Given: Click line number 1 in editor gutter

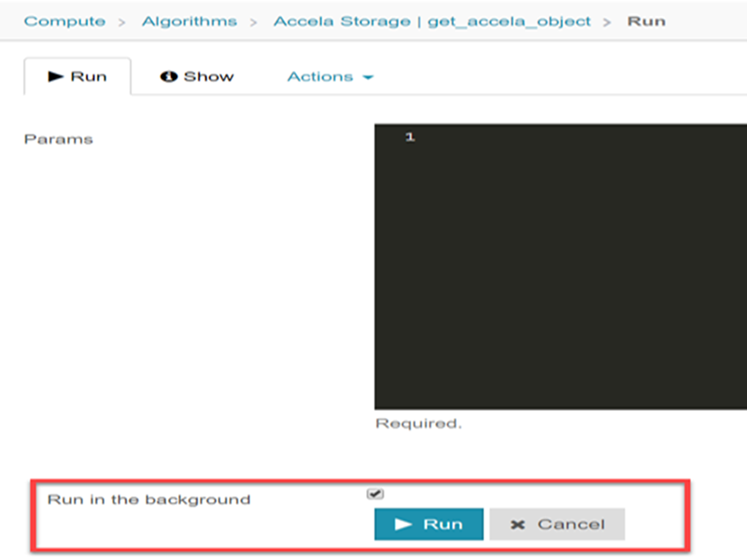Looking at the screenshot, I should pyautogui.click(x=410, y=137).
